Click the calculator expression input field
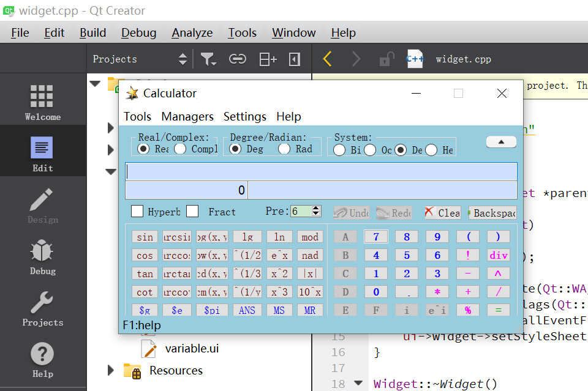The height and width of the screenshot is (391, 588). click(322, 171)
